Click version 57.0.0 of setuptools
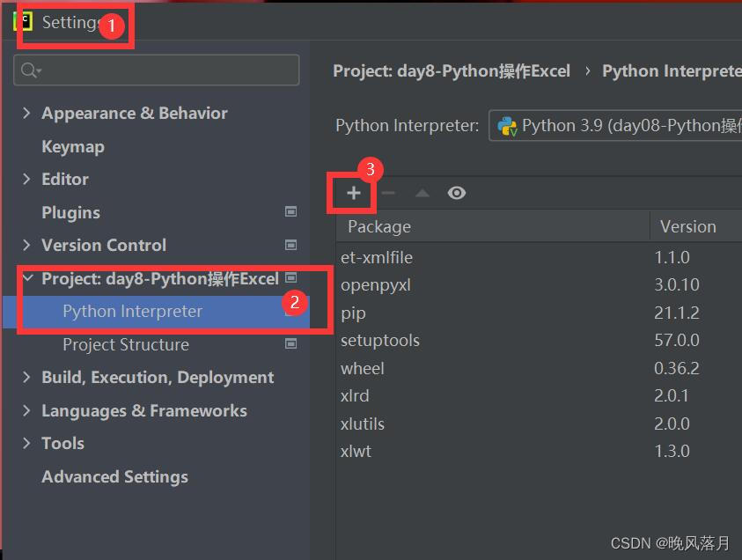Screen dimensions: 742x560 coord(677,341)
